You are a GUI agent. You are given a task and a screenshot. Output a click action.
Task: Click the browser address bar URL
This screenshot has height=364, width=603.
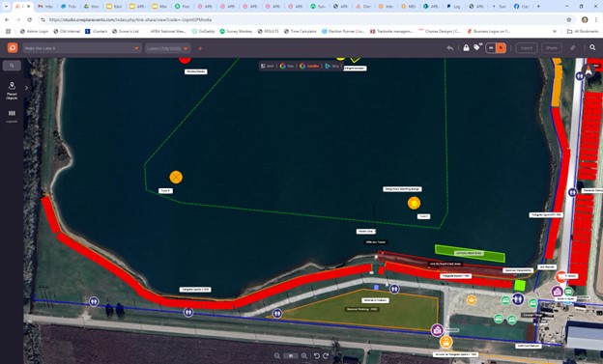130,19
